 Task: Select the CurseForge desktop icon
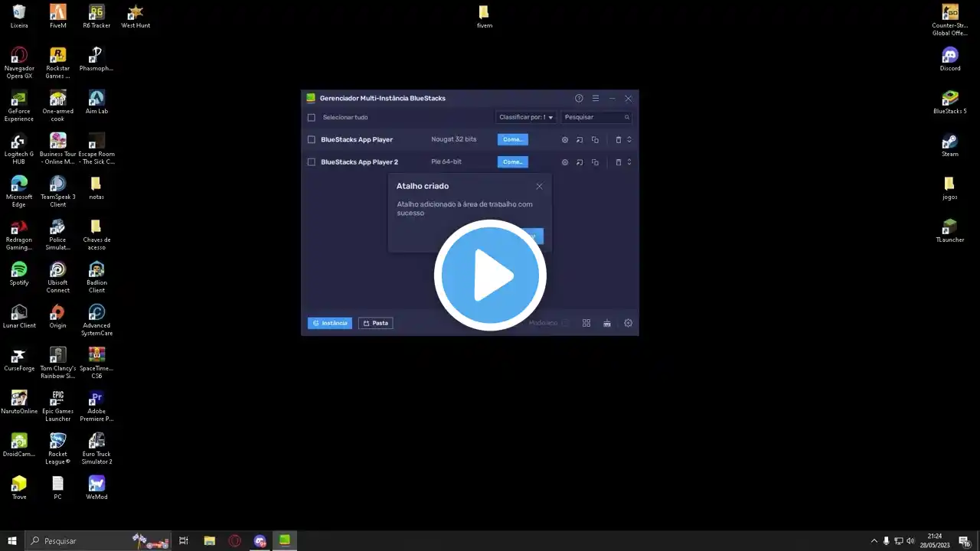(19, 359)
